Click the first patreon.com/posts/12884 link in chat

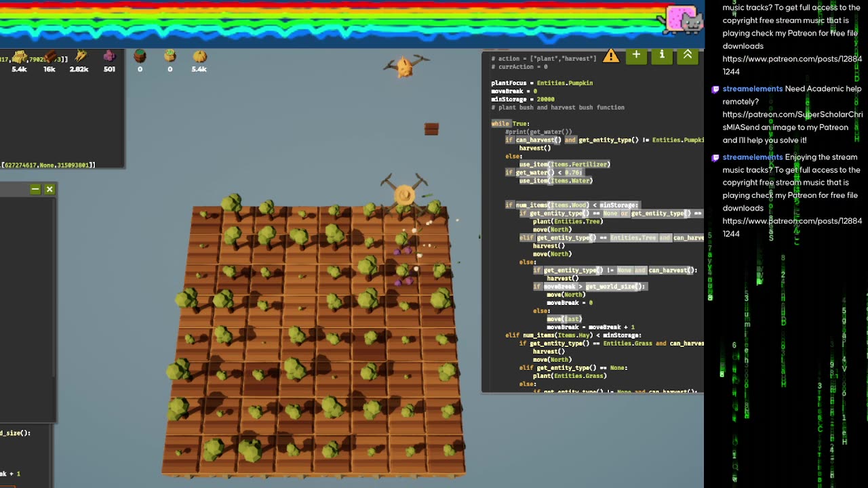click(792, 65)
